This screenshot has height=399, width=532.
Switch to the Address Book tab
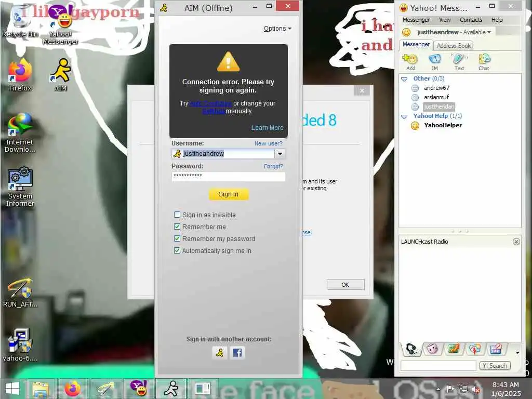pyautogui.click(x=454, y=46)
